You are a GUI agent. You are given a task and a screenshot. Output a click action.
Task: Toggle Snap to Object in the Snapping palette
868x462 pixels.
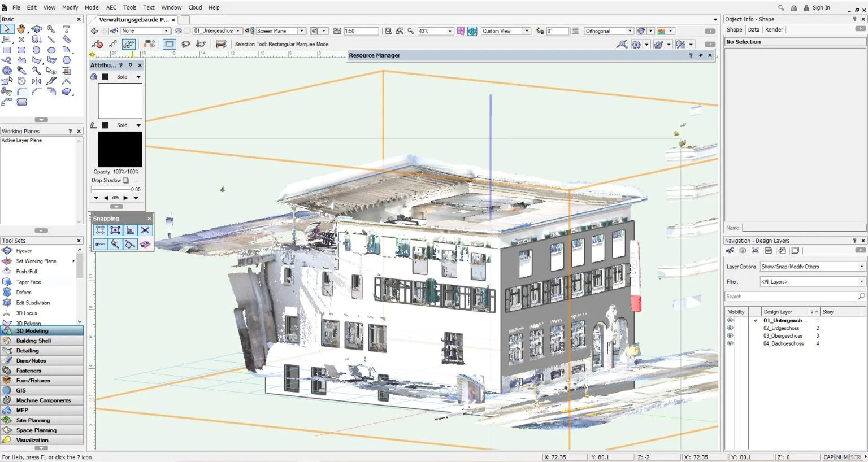[115, 230]
